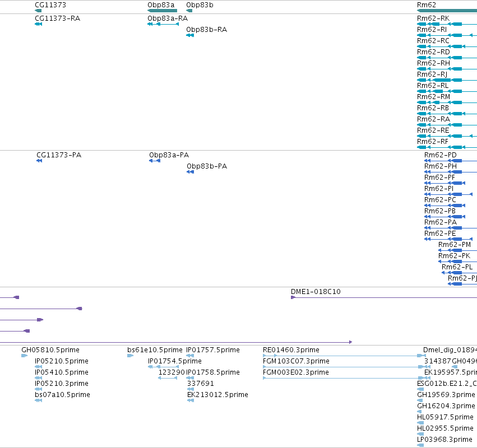Select polypeptide Rm62-PB
Screen dimensions: 477x448
440,211
